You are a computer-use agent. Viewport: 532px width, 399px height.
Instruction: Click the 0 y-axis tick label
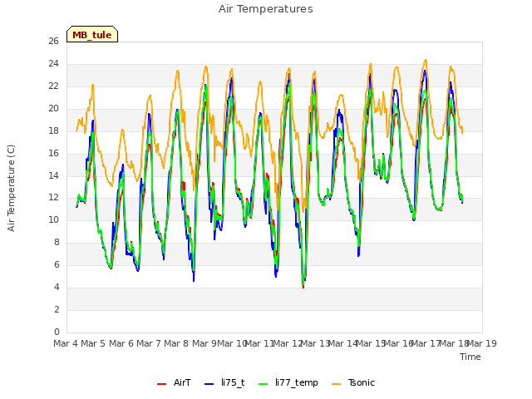57,332
